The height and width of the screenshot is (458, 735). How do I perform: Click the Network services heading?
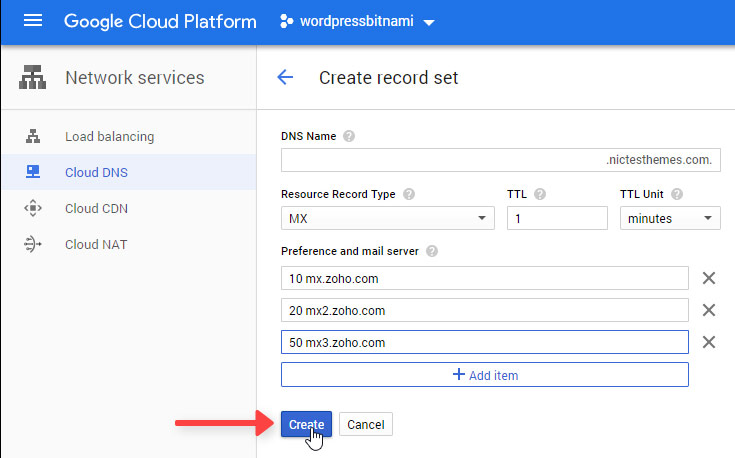click(x=135, y=77)
